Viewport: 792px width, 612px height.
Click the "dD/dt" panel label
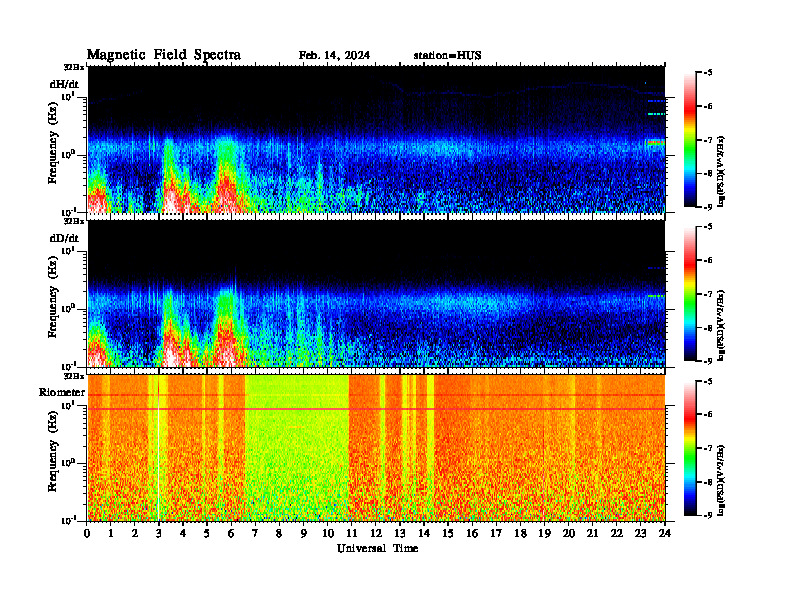64,238
